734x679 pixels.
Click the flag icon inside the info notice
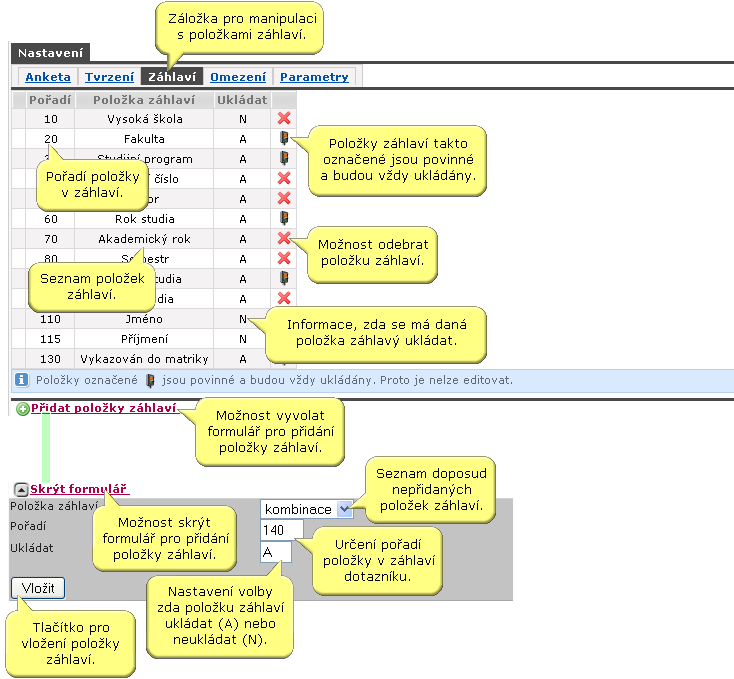(x=150, y=380)
